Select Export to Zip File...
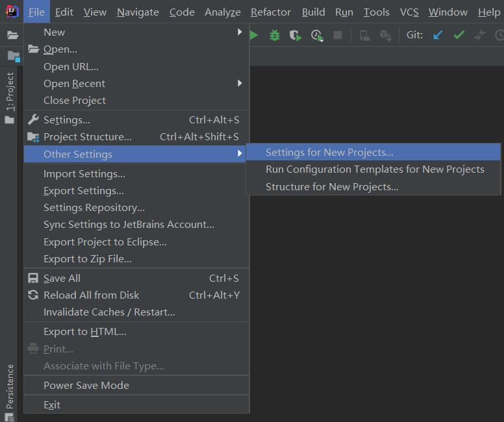Screen dimensions: 504x422 click(x=136, y=259)
